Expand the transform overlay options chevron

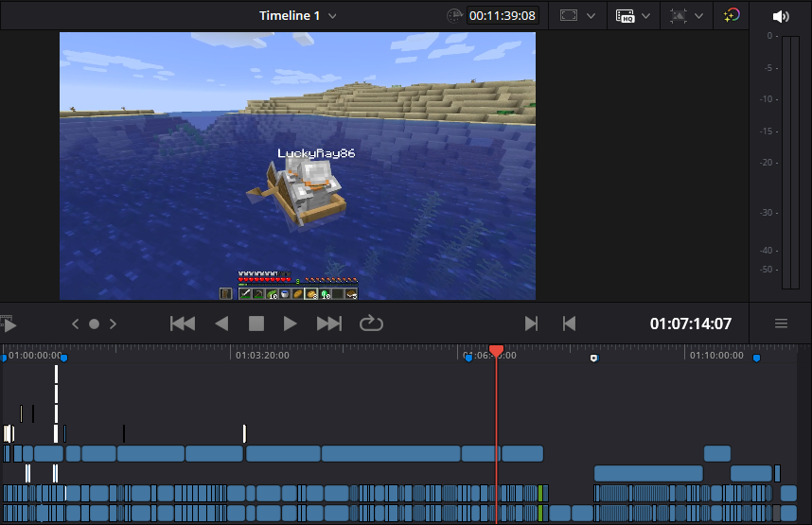click(698, 16)
